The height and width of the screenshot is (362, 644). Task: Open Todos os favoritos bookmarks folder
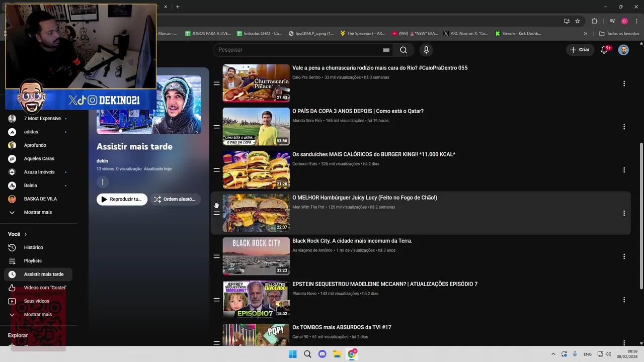point(619,33)
